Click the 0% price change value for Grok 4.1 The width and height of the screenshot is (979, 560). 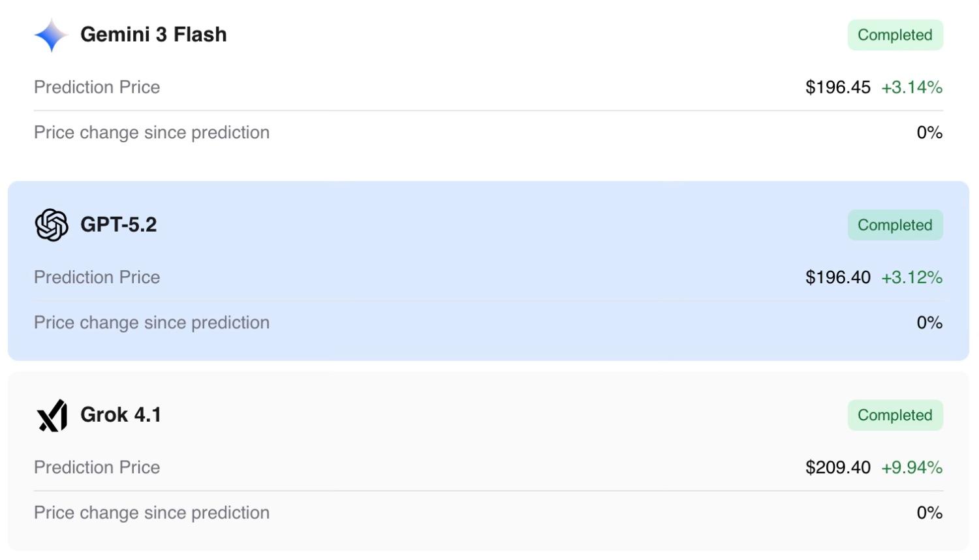tap(929, 513)
